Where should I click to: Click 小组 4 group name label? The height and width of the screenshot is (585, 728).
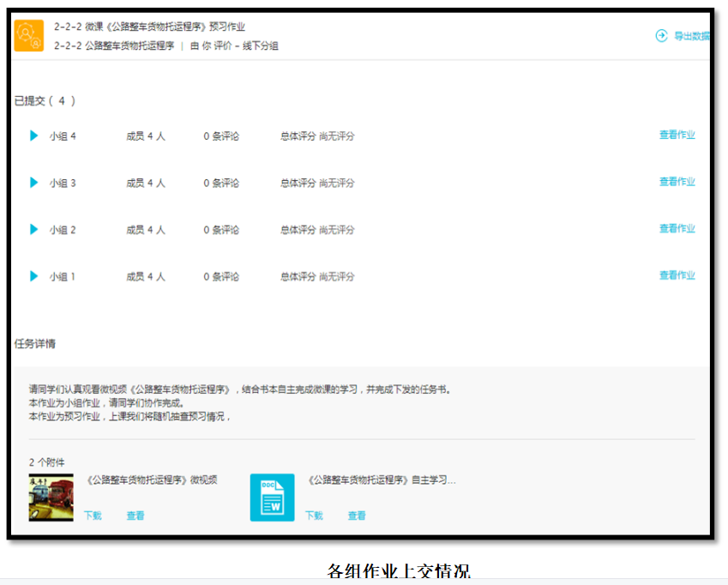pyautogui.click(x=63, y=136)
